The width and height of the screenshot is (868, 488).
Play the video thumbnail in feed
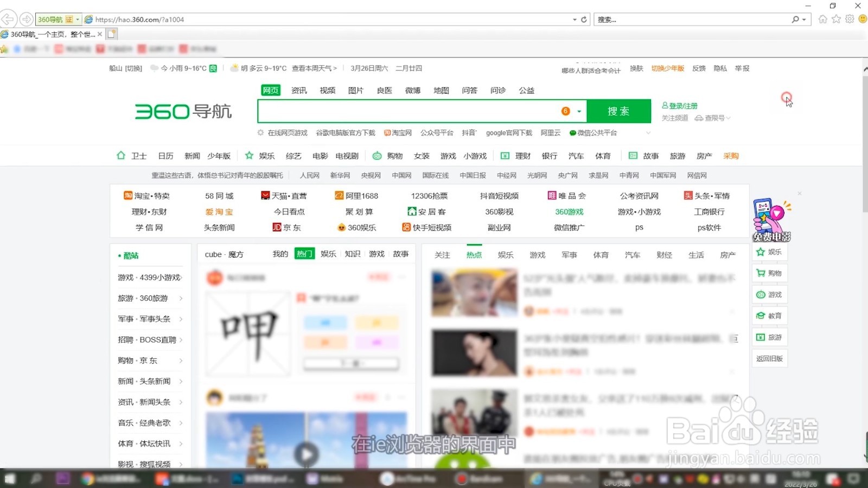point(307,454)
